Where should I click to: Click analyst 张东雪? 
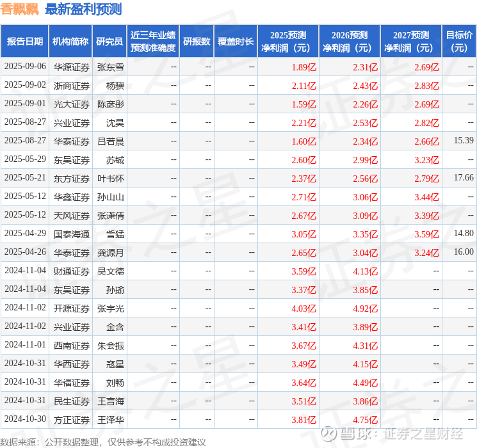tap(111, 67)
